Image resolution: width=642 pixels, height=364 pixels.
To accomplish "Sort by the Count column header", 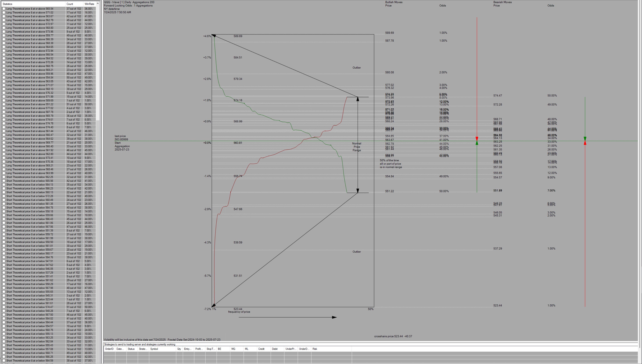I will pyautogui.click(x=70, y=4).
